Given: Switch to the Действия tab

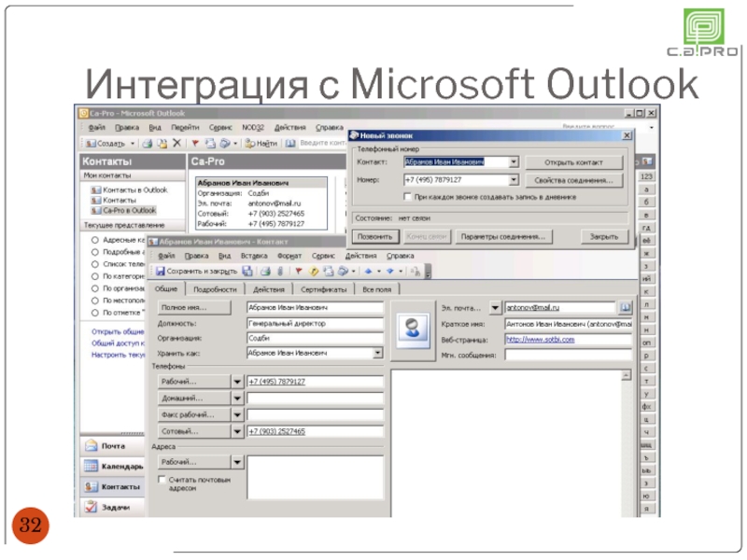Looking at the screenshot, I should 269,289.
